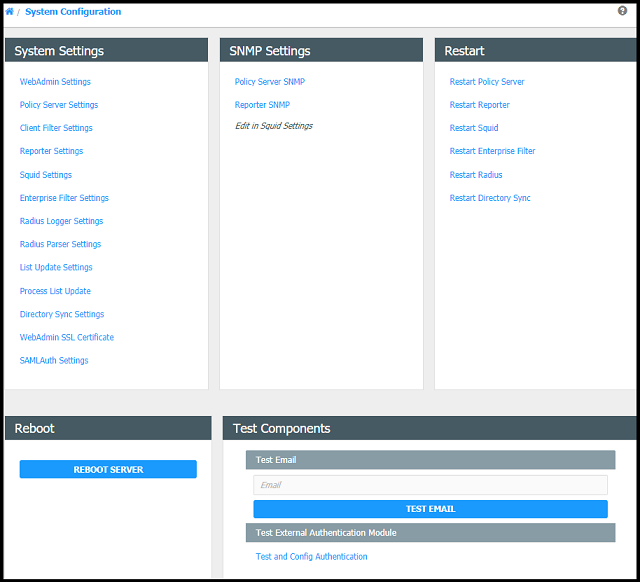The image size is (640, 582).
Task: Open the help question mark icon
Action: pos(622,11)
